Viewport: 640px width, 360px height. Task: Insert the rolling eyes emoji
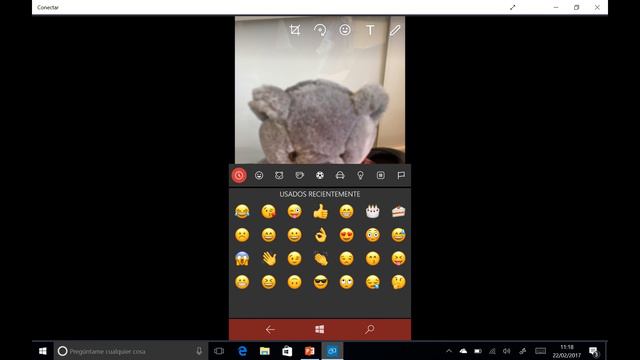(x=347, y=282)
